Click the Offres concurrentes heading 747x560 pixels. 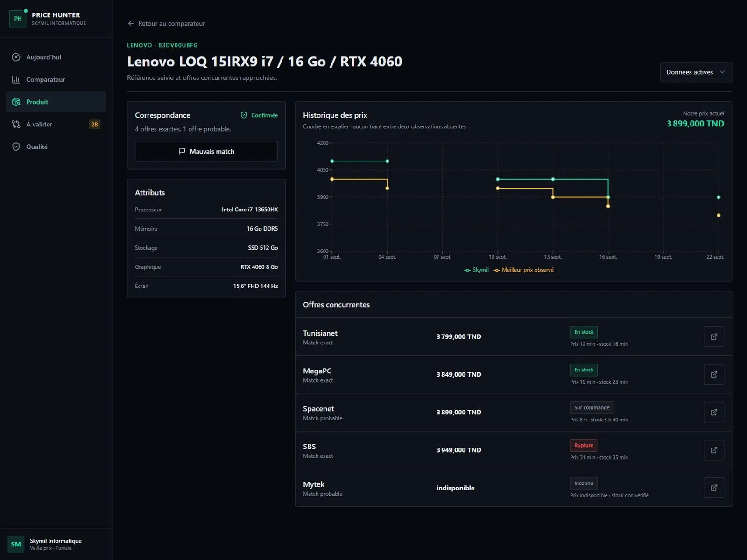coord(336,304)
